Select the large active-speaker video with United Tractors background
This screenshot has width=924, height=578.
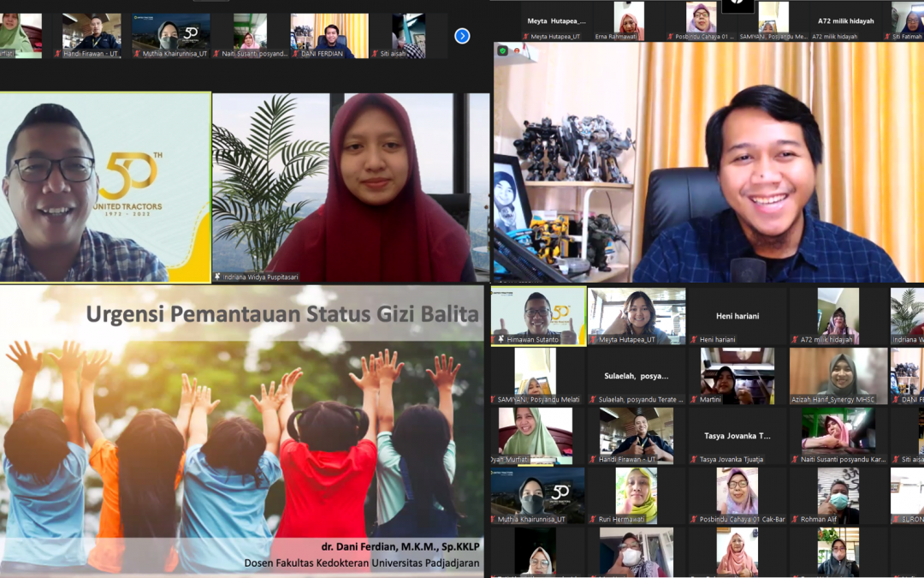click(x=105, y=188)
